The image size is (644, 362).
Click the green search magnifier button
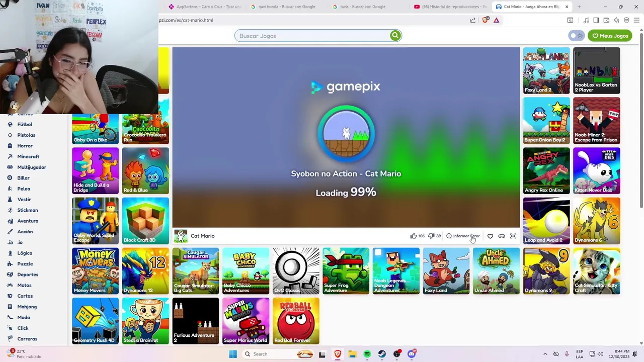[395, 36]
